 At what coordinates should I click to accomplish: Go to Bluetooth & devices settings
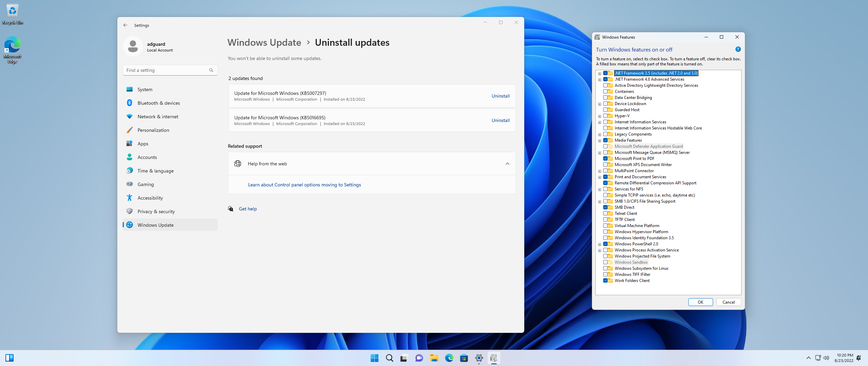coord(170,103)
